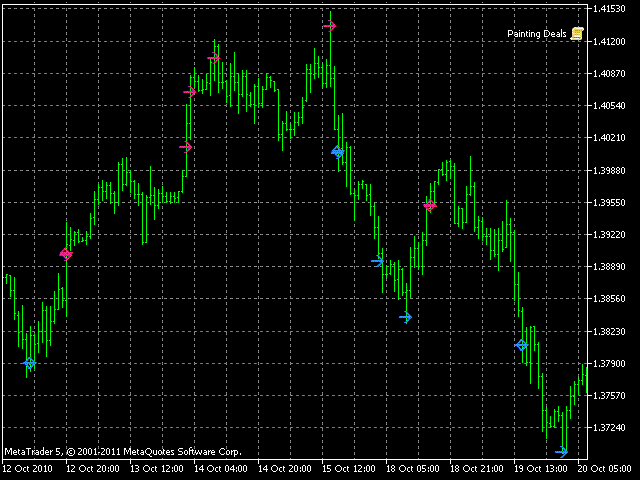Image resolution: width=640 pixels, height=480 pixels.
Task: Click the blue diamond marker near 1.38230 level
Action: [521, 345]
